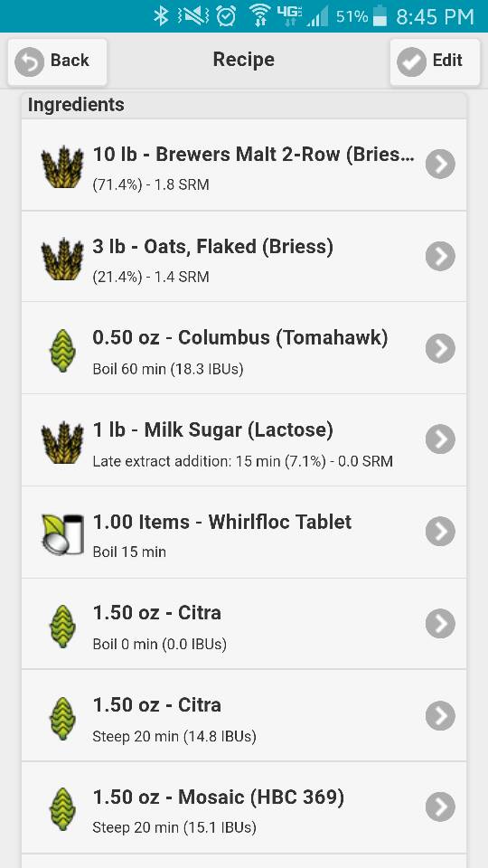This screenshot has width=488, height=868.
Task: Tap the Ingredients section header
Action: point(244,105)
